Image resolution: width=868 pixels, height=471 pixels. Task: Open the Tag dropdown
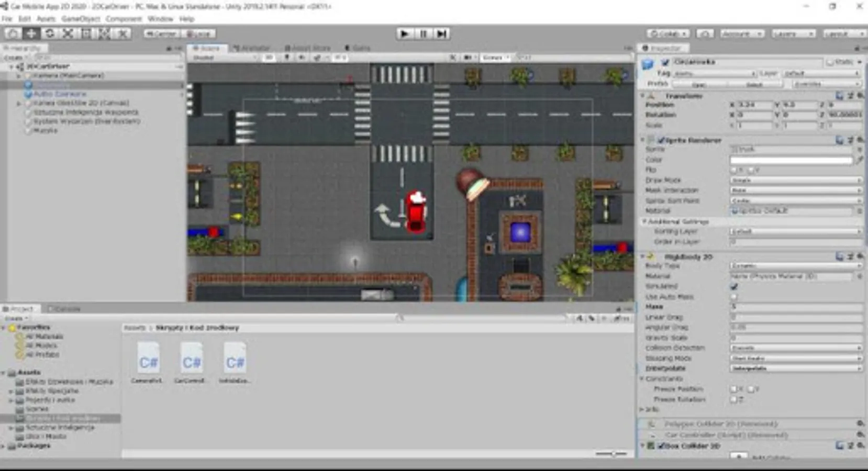coord(716,74)
